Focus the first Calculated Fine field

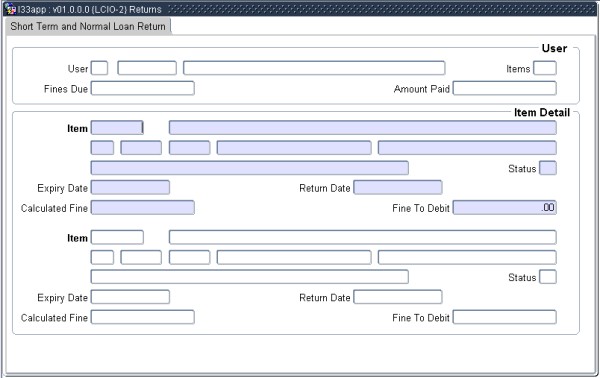[x=143, y=208]
